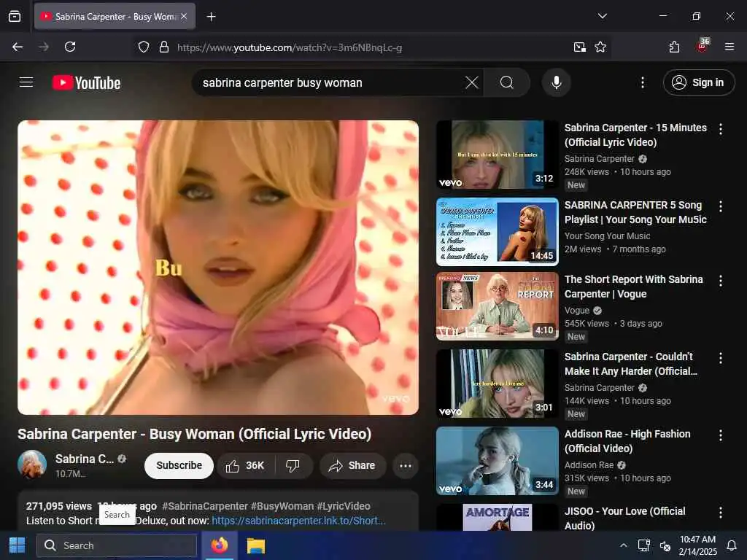Open YouTube settings three-dot menu
Image resolution: width=747 pixels, height=560 pixels.
(x=642, y=82)
